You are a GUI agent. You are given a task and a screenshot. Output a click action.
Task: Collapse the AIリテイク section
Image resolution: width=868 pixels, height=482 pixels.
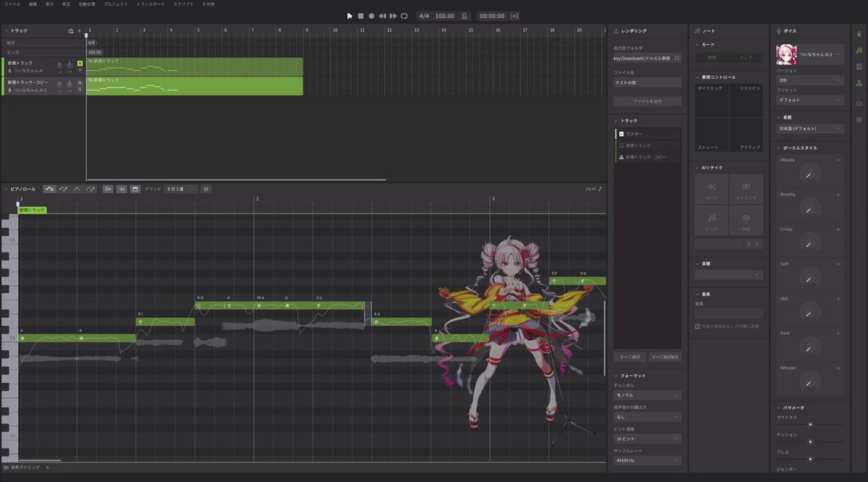[697, 167]
